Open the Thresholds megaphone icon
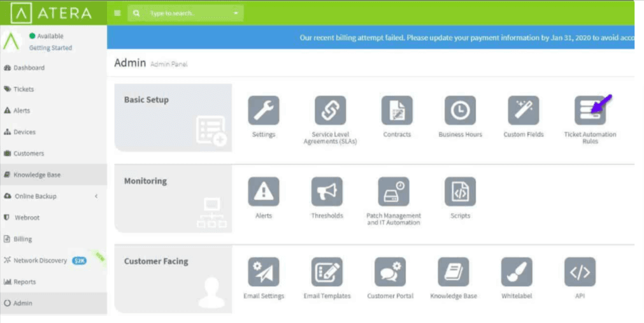The width and height of the screenshot is (644, 323). pyautogui.click(x=327, y=192)
